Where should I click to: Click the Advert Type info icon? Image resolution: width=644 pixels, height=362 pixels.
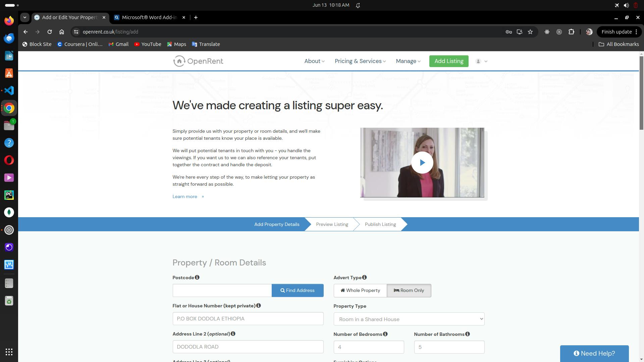coord(364,278)
